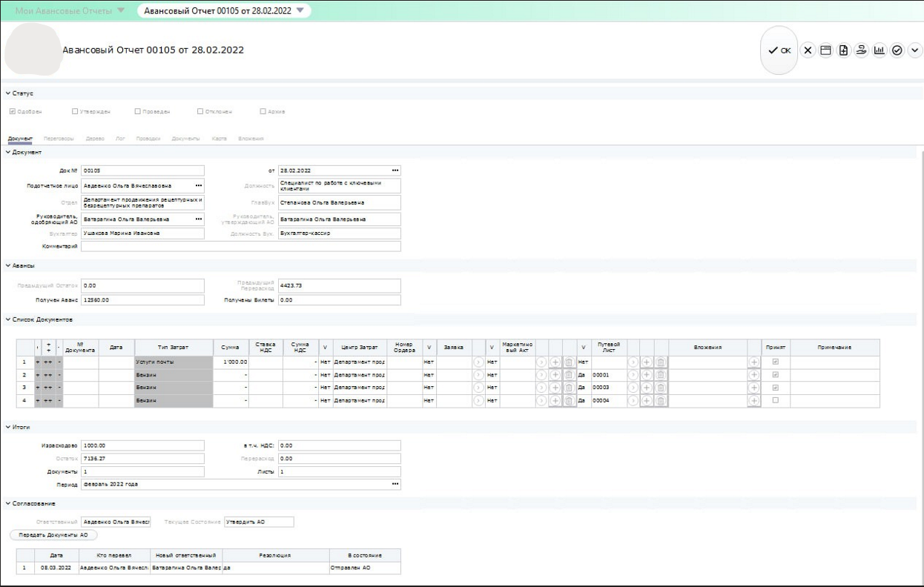
Task: Click the Комментарий input field
Action: [x=241, y=246]
